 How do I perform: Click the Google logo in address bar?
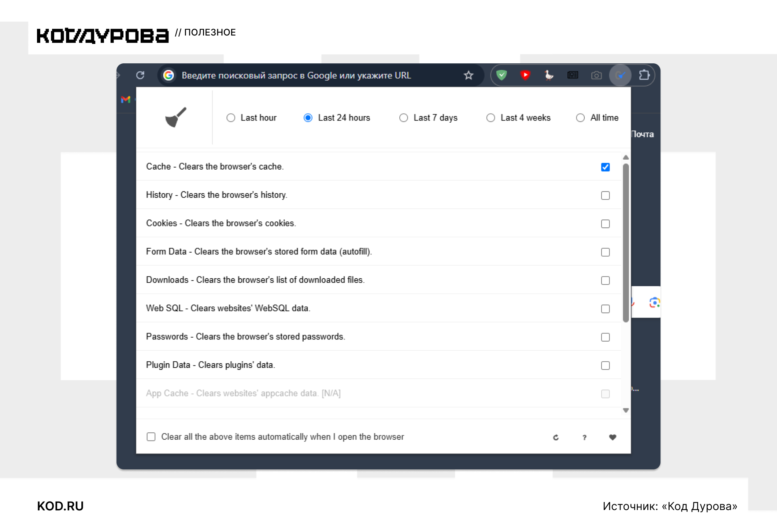169,75
